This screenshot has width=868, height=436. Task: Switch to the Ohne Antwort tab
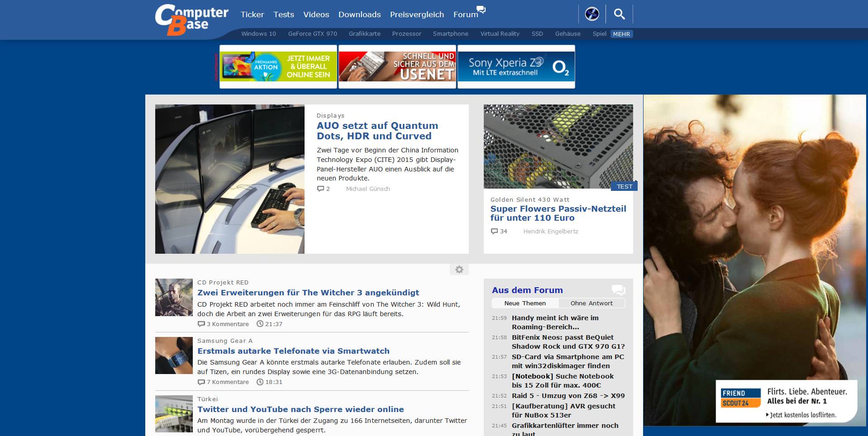coord(591,303)
